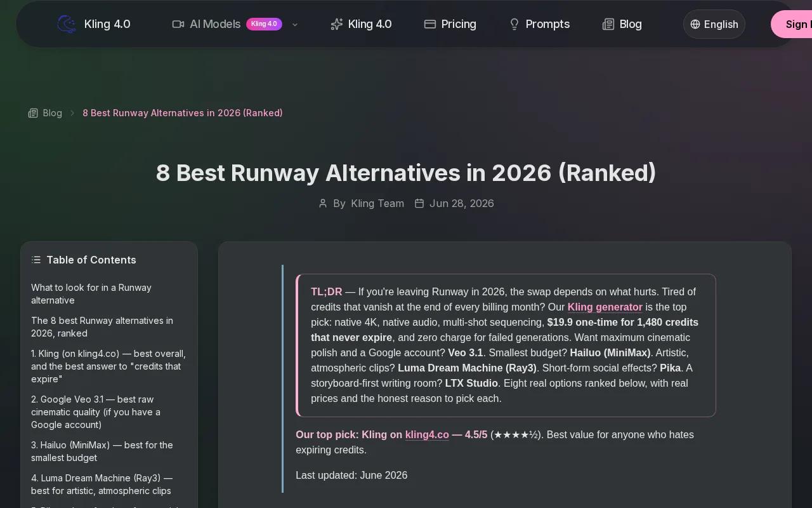Click the 'TL;DR' label
812x508 pixels.
[x=326, y=292]
